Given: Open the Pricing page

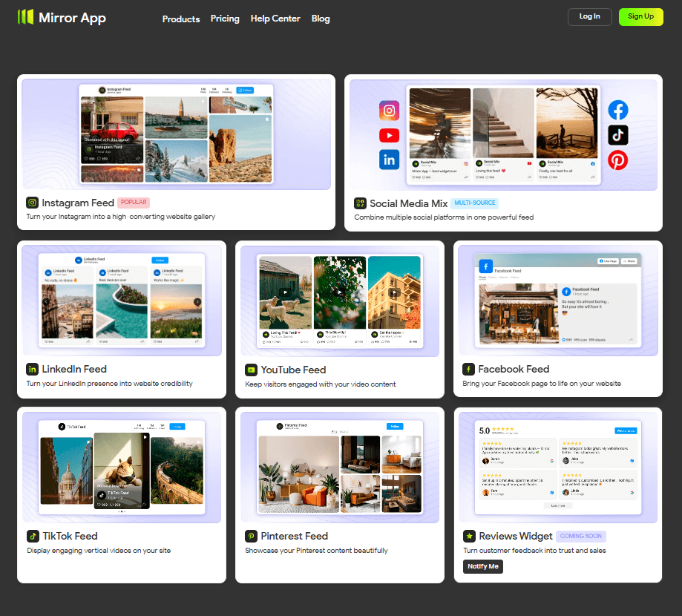Looking at the screenshot, I should click(225, 19).
